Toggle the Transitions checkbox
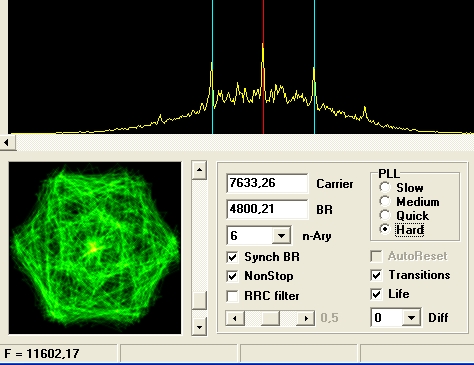Image resolution: width=474 pixels, height=365 pixels. point(376,275)
